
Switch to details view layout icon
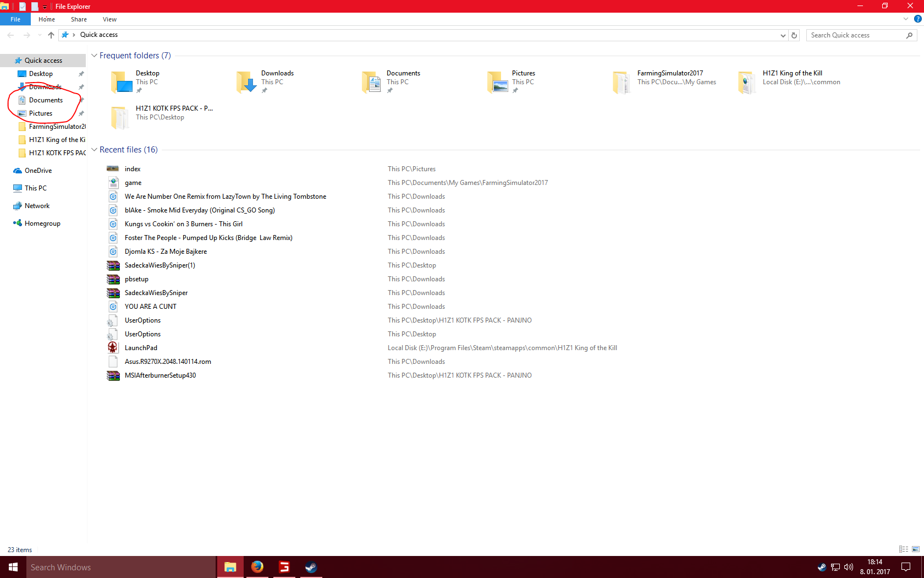pos(904,549)
